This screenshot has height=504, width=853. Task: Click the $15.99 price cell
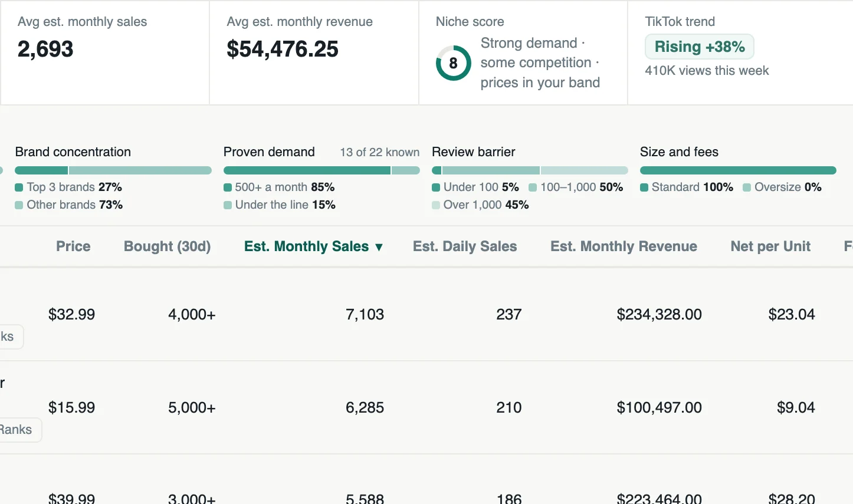[x=71, y=407]
